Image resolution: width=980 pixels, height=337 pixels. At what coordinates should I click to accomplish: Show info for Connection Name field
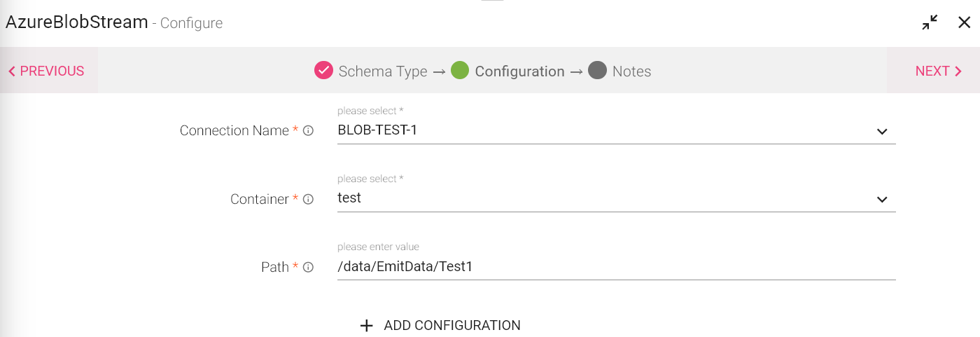[x=308, y=131]
